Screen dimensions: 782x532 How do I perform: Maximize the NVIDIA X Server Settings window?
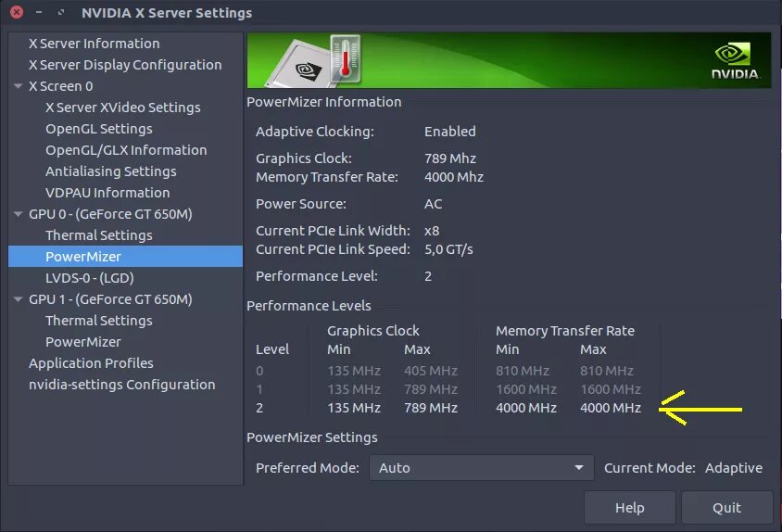61,12
